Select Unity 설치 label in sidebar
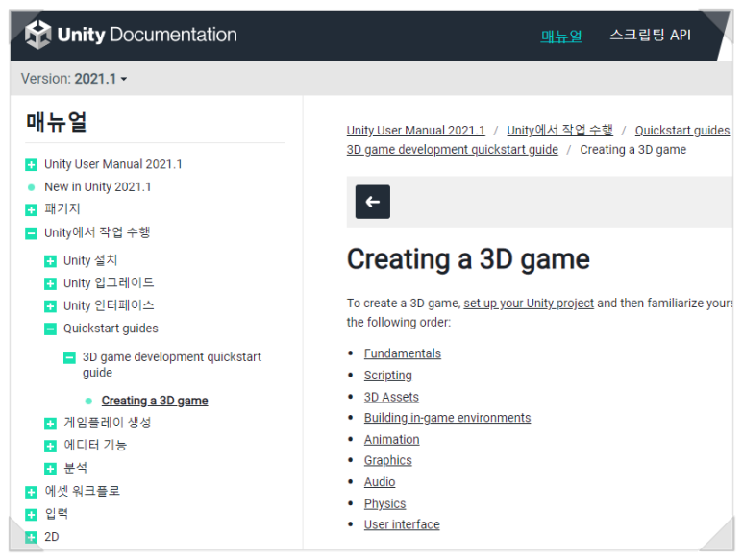The width and height of the screenshot is (743, 560). click(x=90, y=260)
